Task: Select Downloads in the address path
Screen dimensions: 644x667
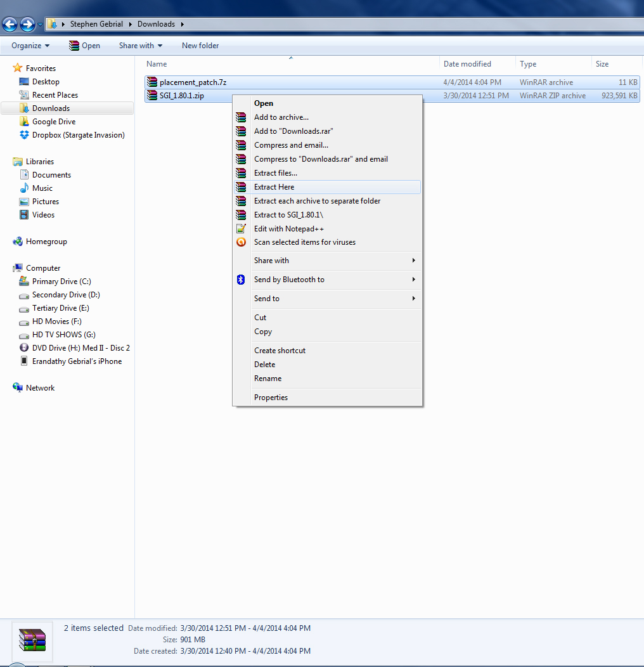Action: click(x=156, y=24)
